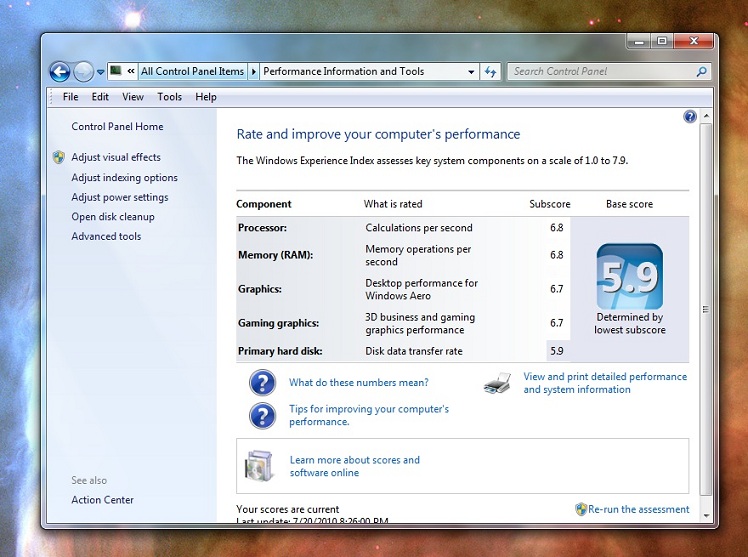Click the blue Back arrow button
Viewport: 748px width, 557px height.
pos(60,71)
